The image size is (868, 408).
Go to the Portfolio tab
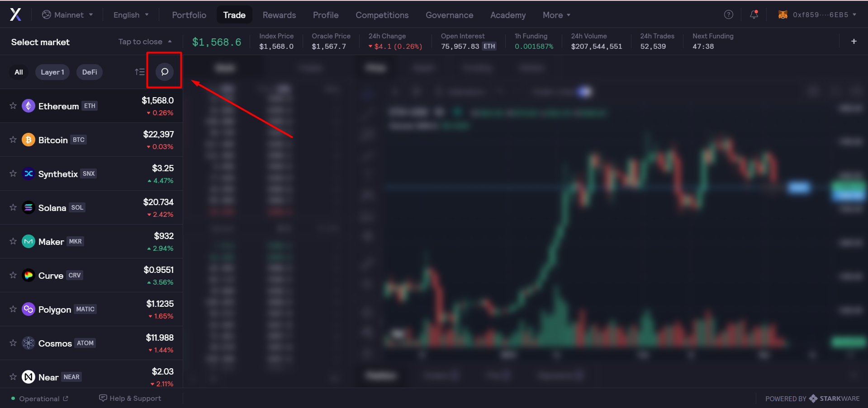pyautogui.click(x=189, y=15)
